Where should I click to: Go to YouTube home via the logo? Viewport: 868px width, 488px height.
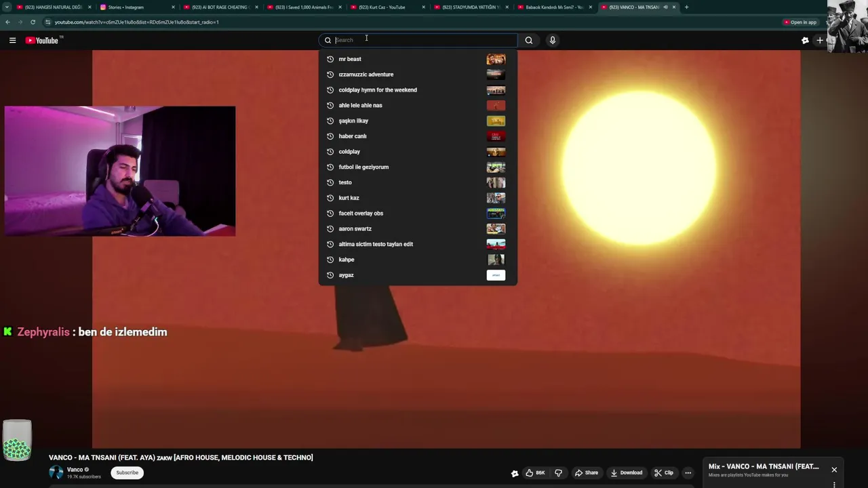(x=42, y=40)
